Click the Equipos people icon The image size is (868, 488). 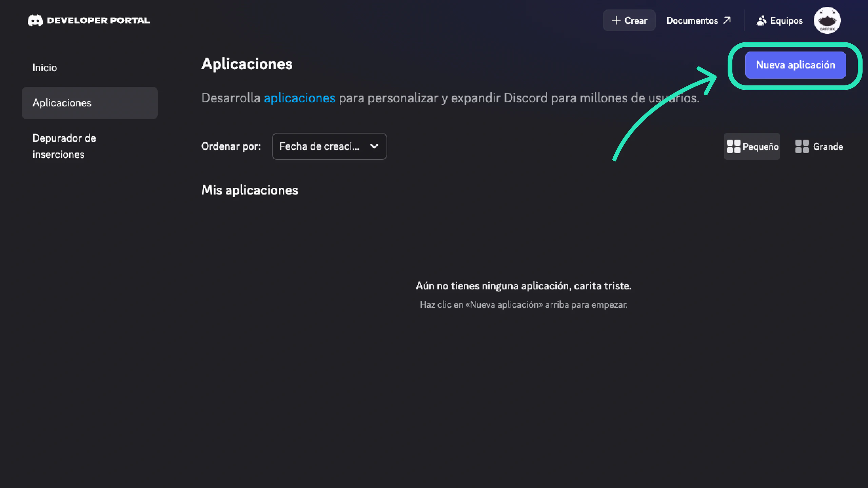click(x=761, y=21)
